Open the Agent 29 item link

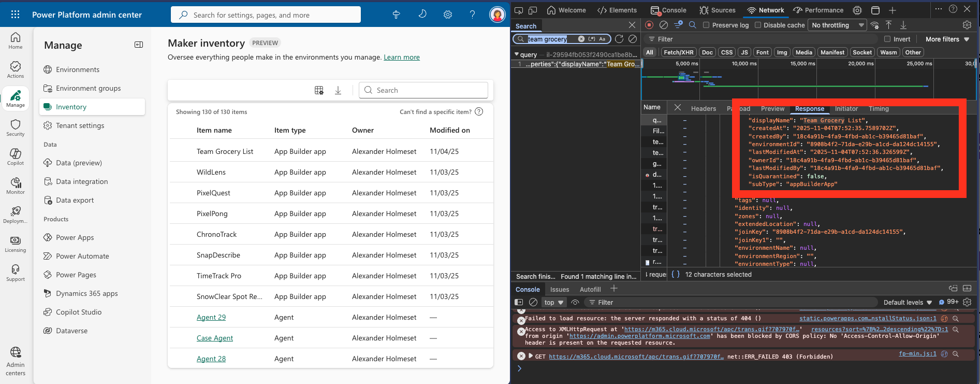pyautogui.click(x=211, y=317)
